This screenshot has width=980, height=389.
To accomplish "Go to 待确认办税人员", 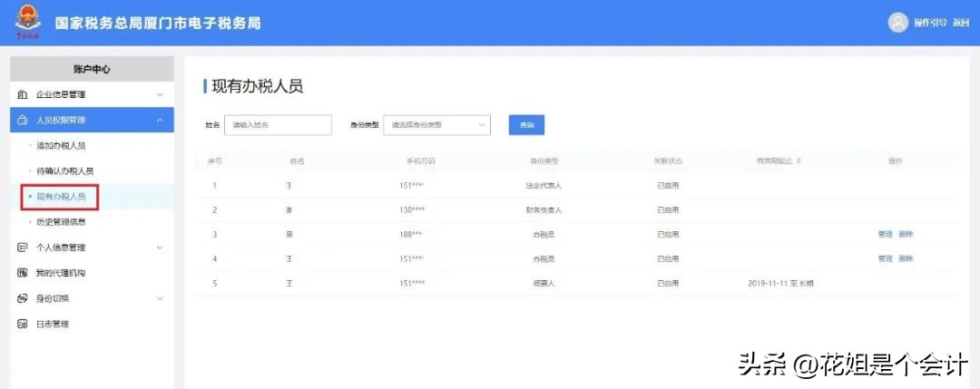I will [x=65, y=171].
